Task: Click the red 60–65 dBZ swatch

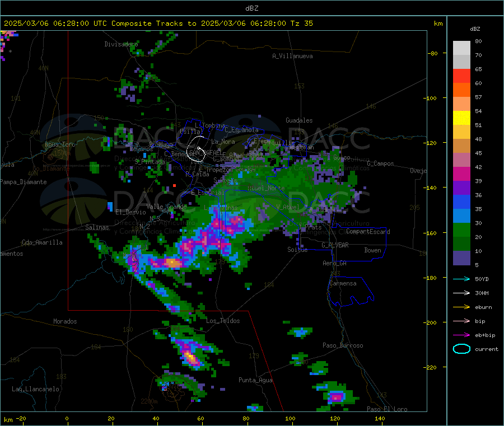Action: (461, 76)
